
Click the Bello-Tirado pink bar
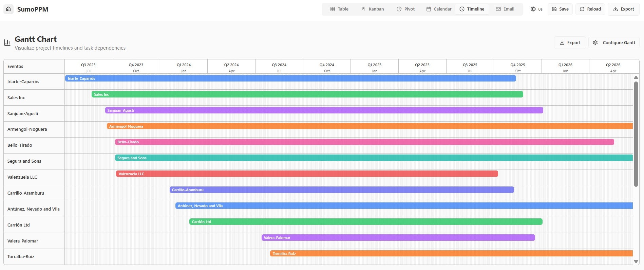pos(364,142)
